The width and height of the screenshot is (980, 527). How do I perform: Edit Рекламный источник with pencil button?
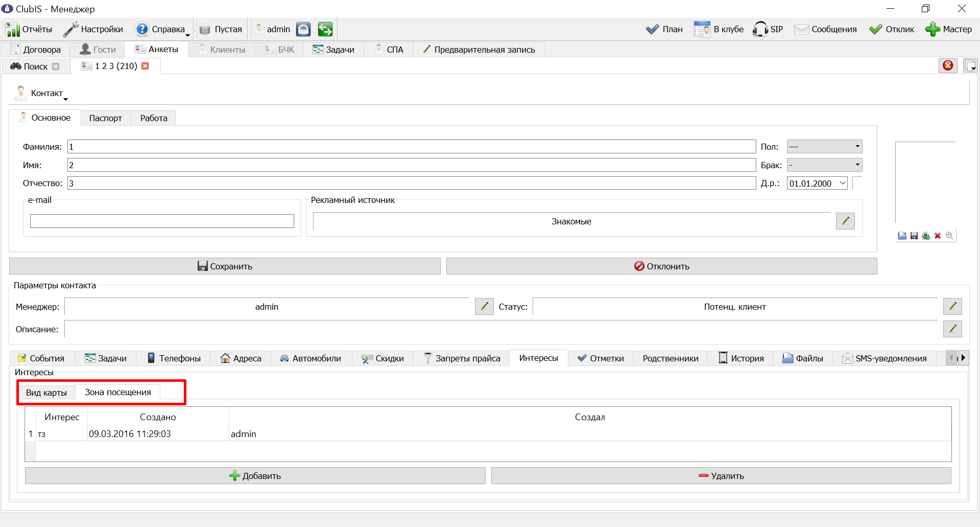click(x=845, y=221)
